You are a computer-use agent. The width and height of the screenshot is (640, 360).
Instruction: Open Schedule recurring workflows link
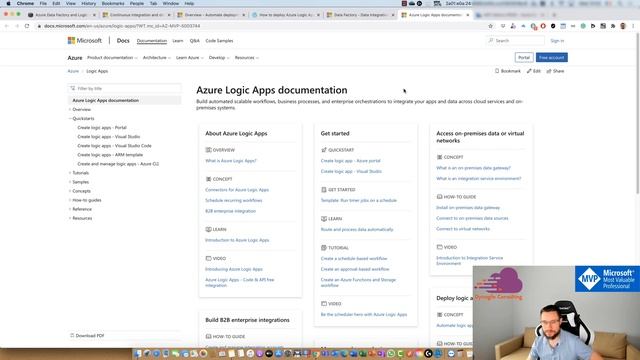(x=233, y=200)
